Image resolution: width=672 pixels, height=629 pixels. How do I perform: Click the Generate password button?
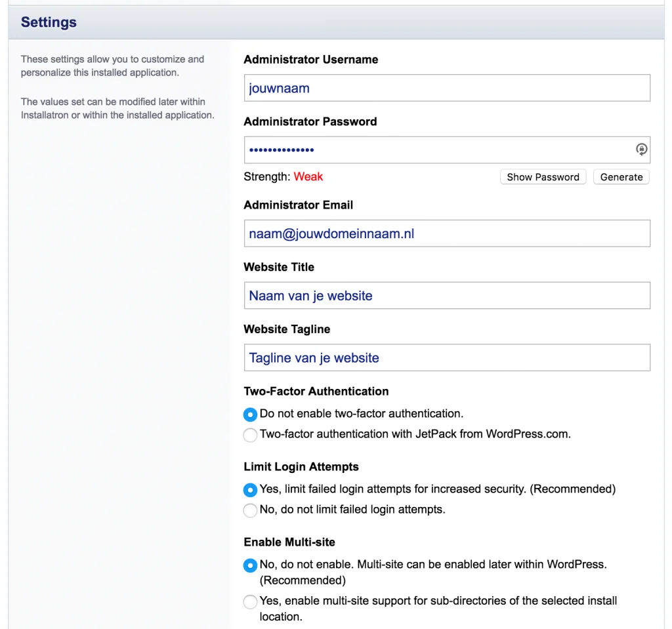[620, 176]
